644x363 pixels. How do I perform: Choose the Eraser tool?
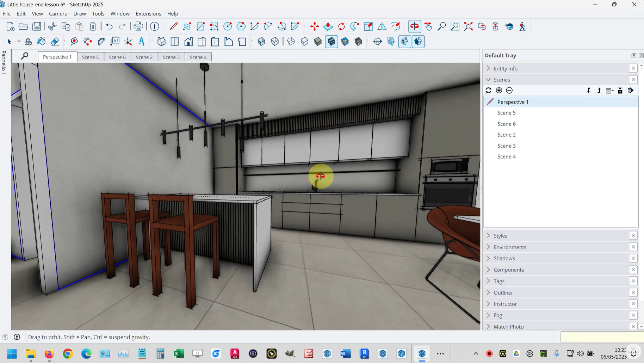(x=55, y=42)
